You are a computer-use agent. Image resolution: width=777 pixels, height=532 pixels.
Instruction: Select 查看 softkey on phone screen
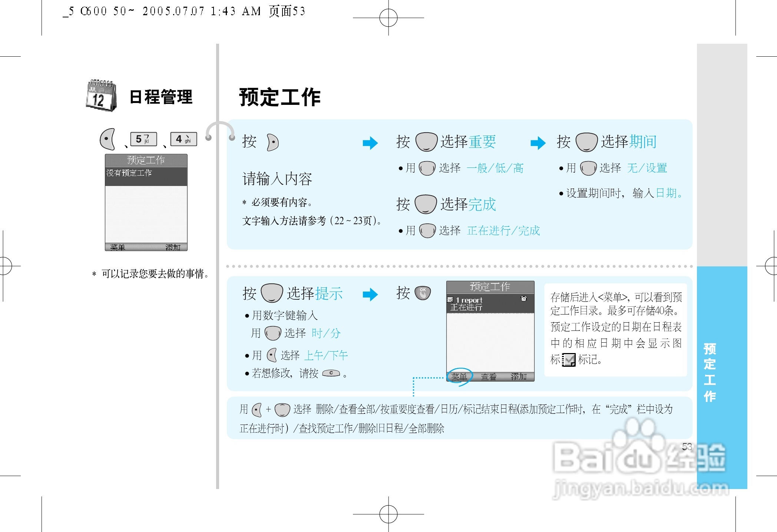point(489,377)
